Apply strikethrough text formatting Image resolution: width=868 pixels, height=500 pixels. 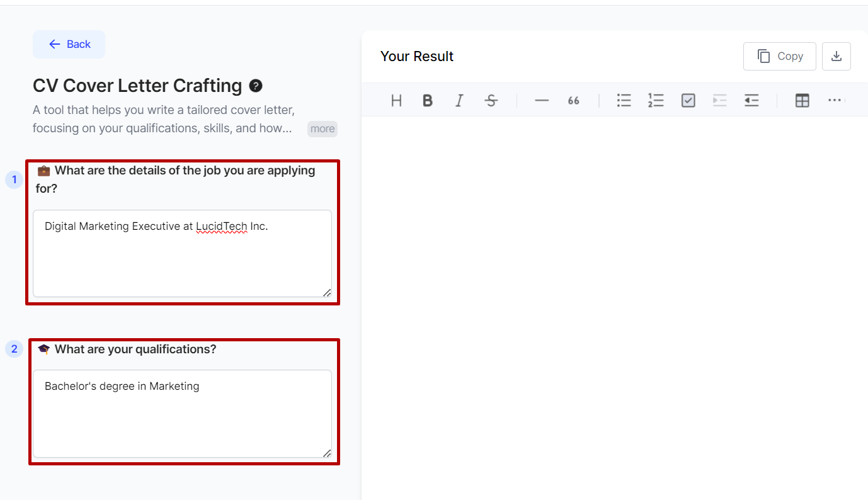click(x=491, y=101)
